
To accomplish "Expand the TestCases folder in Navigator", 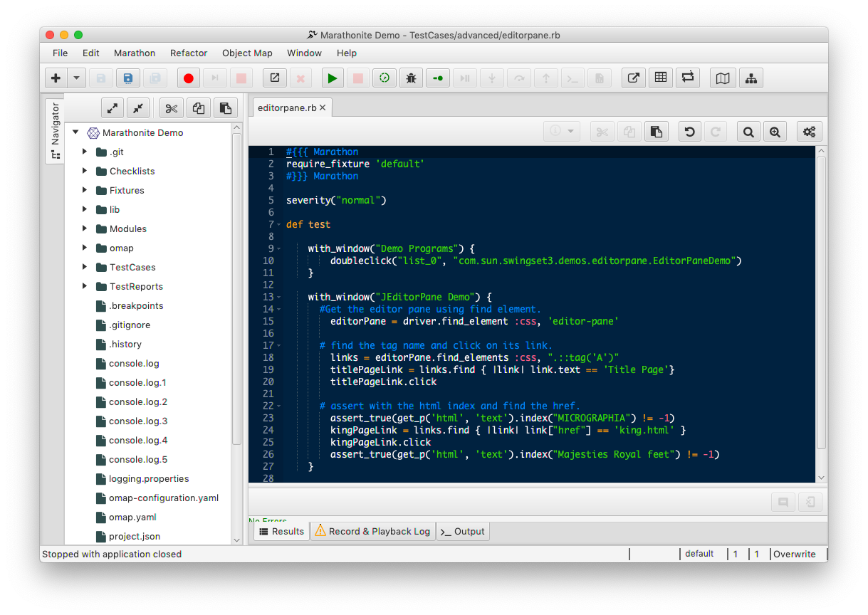I will tap(85, 267).
